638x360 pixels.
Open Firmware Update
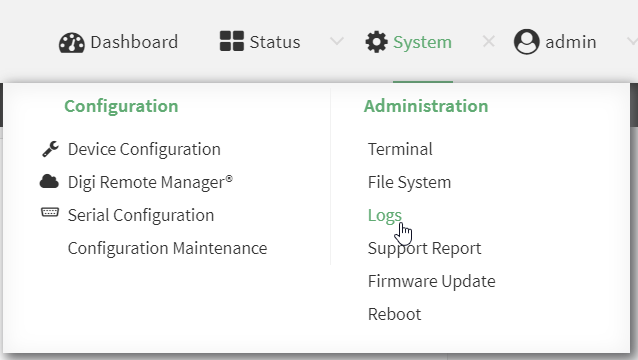[431, 281]
